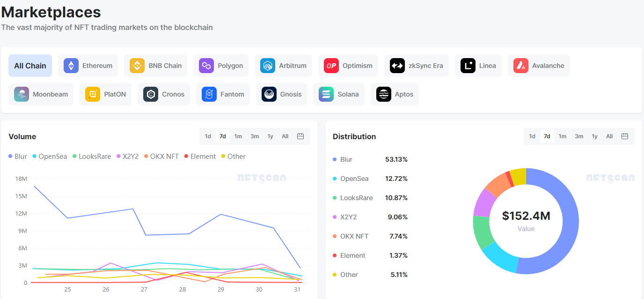Click the Solana chain logo icon
The image size is (644, 299).
pos(326,94)
